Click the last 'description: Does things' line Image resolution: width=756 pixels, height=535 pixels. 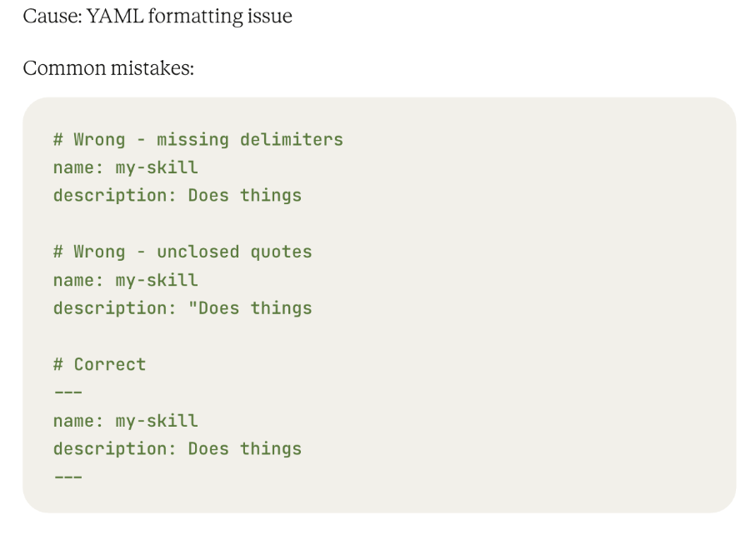[178, 449]
